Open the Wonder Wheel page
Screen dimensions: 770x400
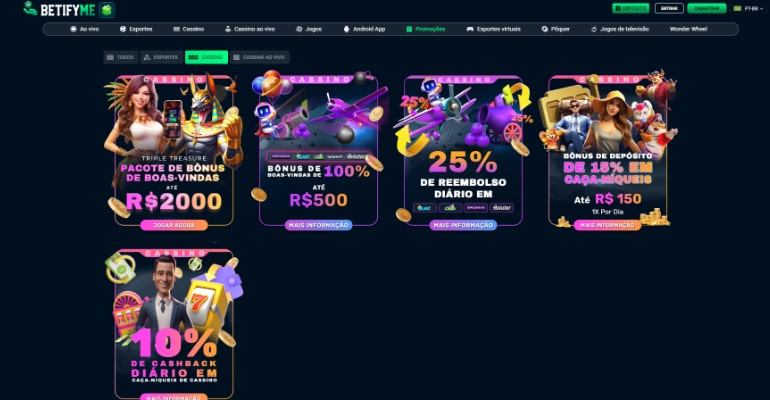[x=688, y=29]
